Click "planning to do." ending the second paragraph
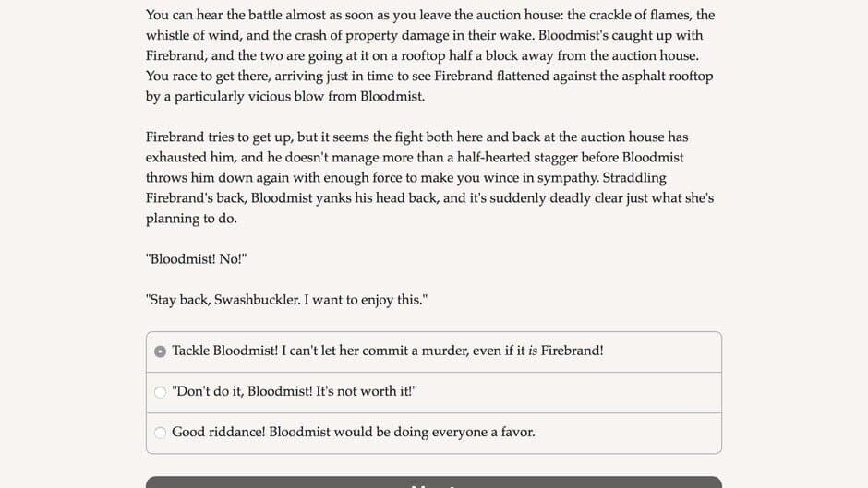Image resolution: width=868 pixels, height=488 pixels. coord(189,219)
